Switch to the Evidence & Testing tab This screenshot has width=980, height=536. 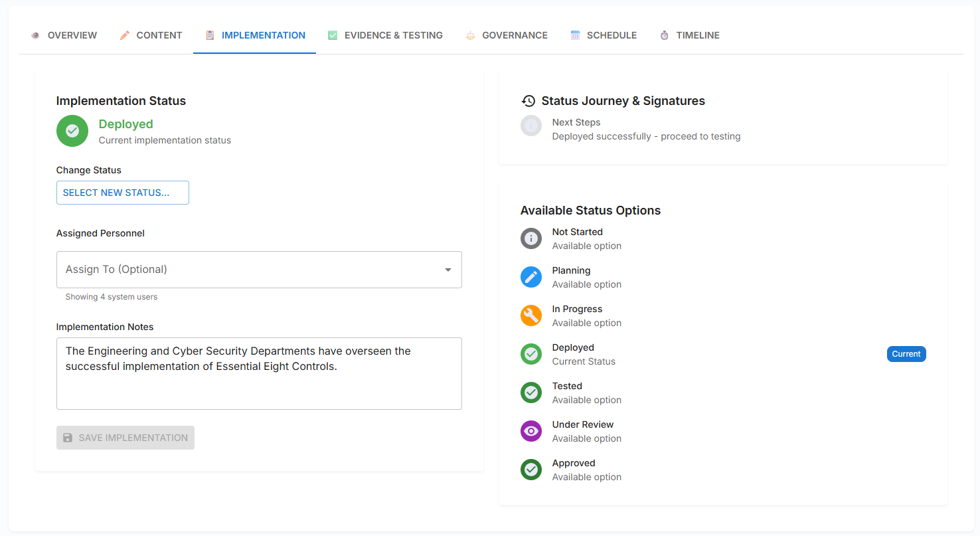(x=386, y=35)
